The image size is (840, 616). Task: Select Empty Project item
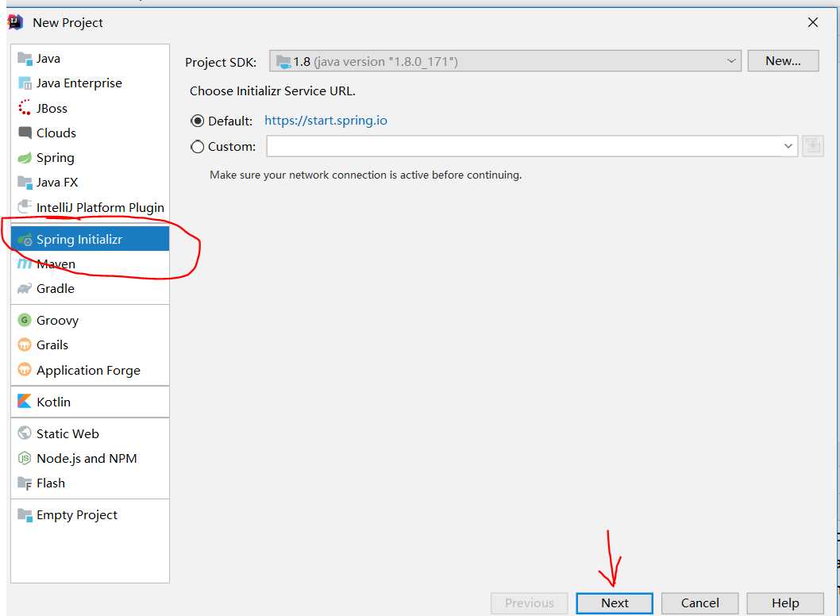pos(90,514)
